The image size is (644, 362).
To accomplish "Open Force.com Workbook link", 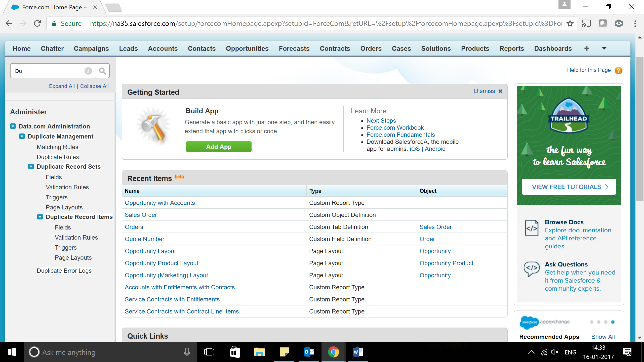I will (x=395, y=128).
